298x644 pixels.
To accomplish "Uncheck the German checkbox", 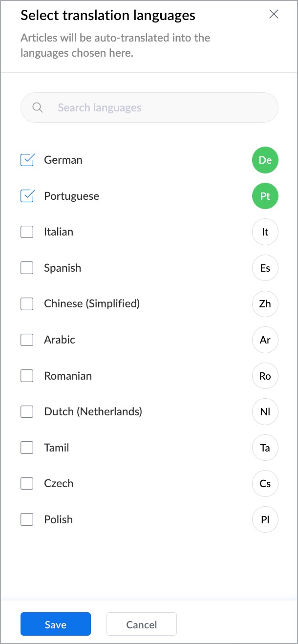I will pyautogui.click(x=27, y=160).
